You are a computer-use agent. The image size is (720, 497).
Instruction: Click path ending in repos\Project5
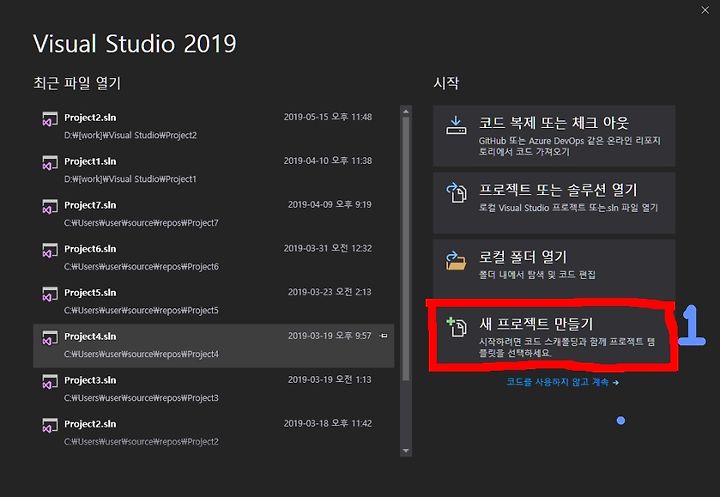tap(141, 311)
